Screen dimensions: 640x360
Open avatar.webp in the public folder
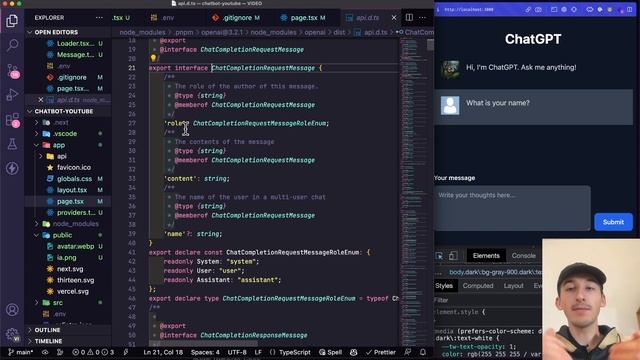(x=75, y=246)
